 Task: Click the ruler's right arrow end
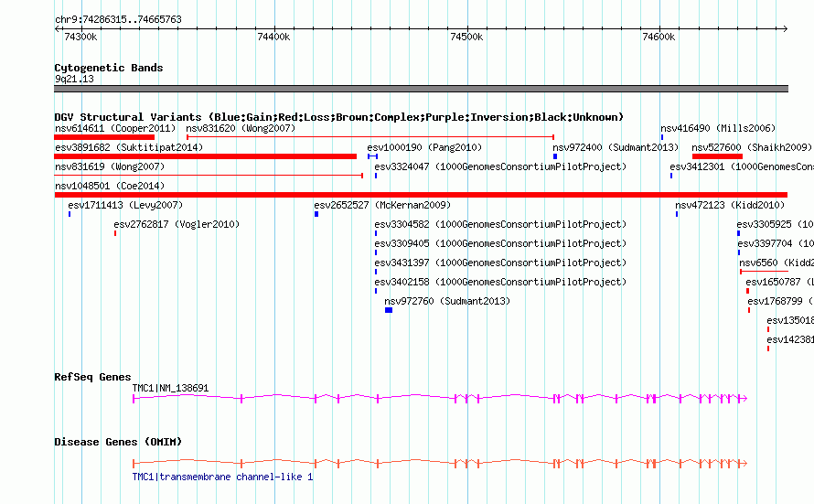(x=785, y=28)
